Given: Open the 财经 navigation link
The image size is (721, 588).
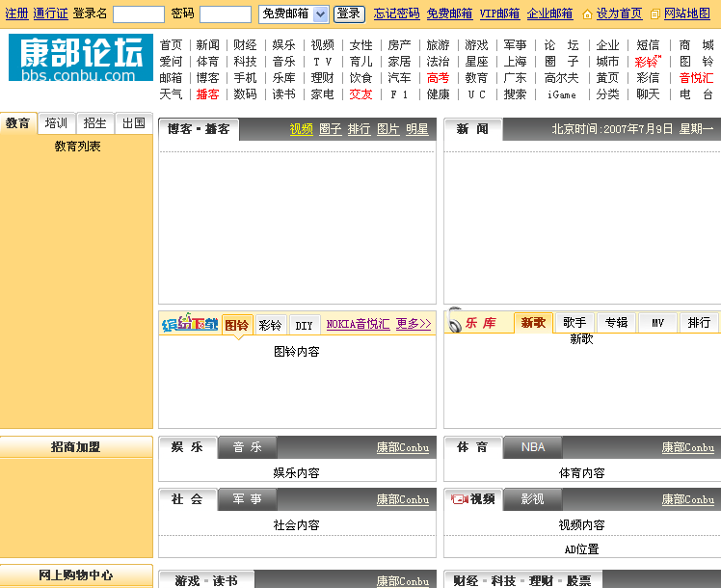Looking at the screenshot, I should pos(245,45).
